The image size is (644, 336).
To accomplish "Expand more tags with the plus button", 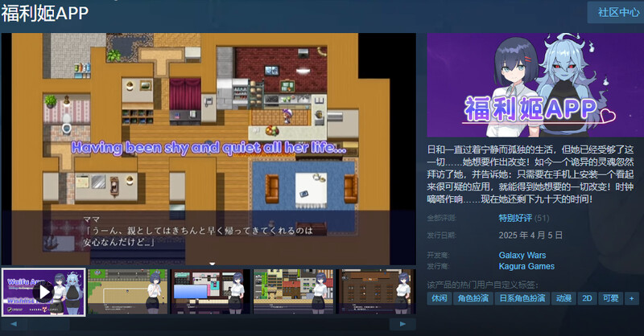I will (631, 298).
